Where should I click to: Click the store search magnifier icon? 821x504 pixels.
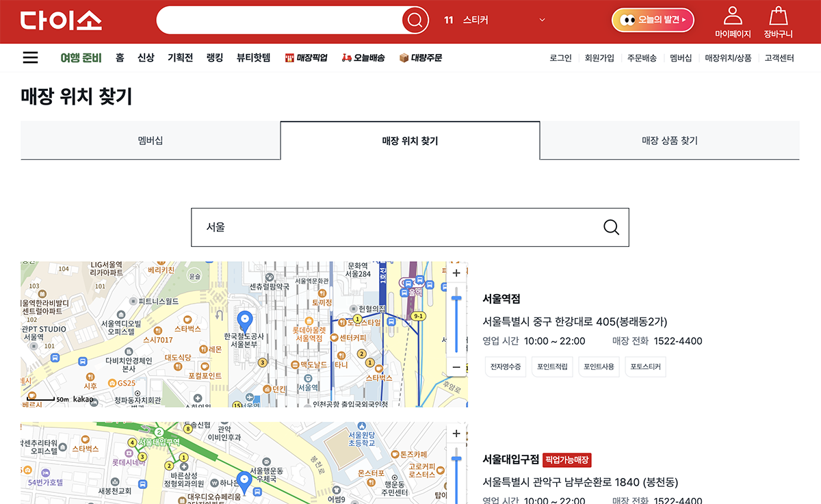pyautogui.click(x=611, y=227)
